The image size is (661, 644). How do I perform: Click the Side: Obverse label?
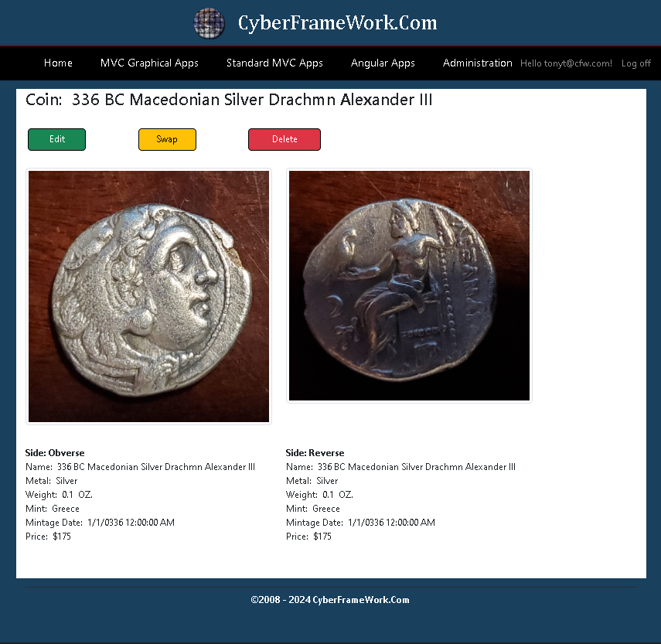(55, 452)
